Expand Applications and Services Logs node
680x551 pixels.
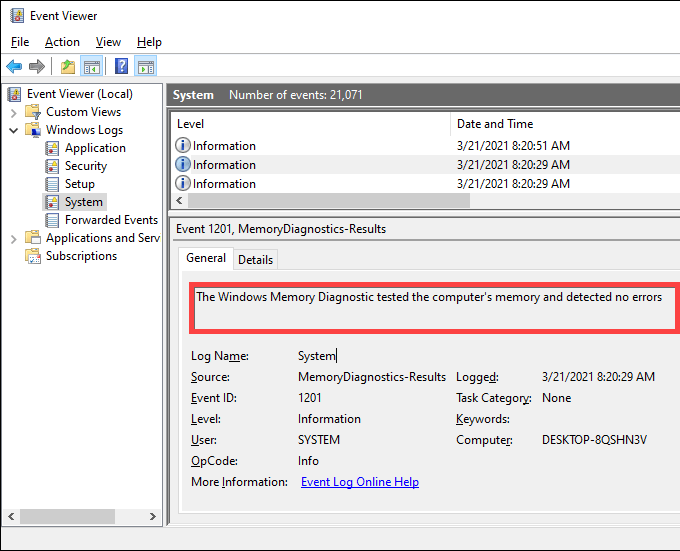(x=13, y=238)
